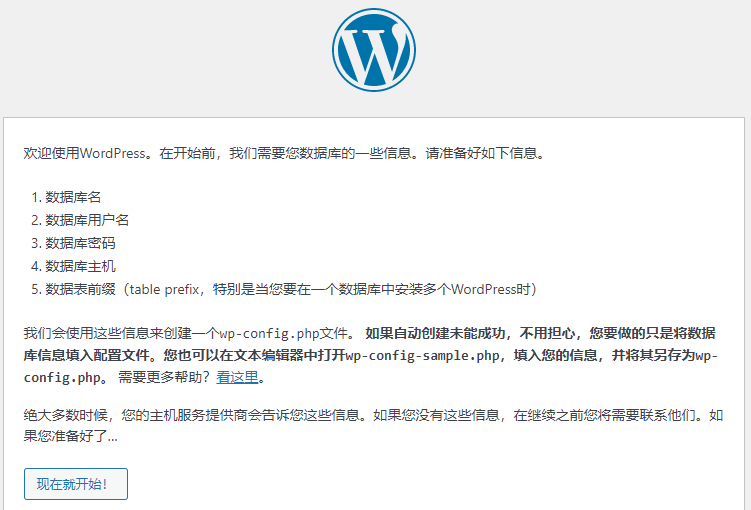
Task: Select list item 数据表前缀 (table prefix)
Action: point(290,289)
